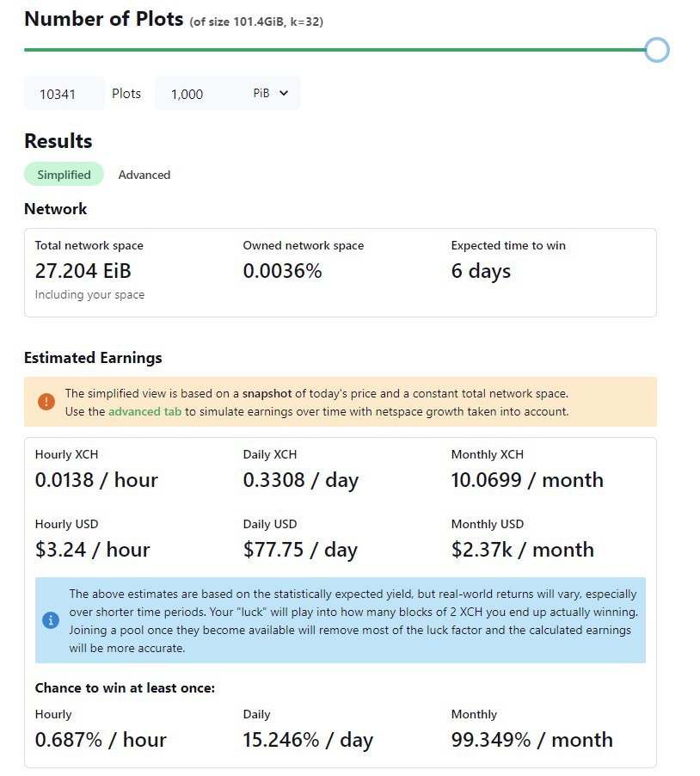The image size is (700, 776).
Task: Switch to the Simplified results tab
Action: pyautogui.click(x=64, y=174)
